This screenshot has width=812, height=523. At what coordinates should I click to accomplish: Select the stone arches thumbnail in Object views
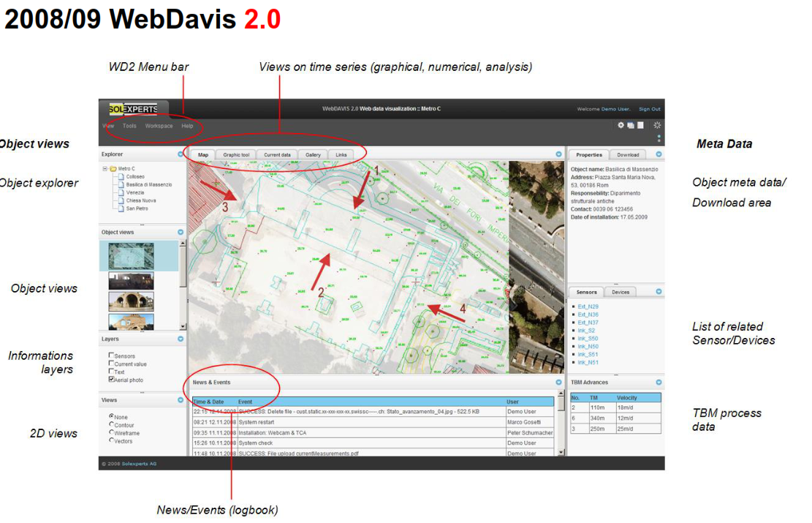(x=131, y=301)
